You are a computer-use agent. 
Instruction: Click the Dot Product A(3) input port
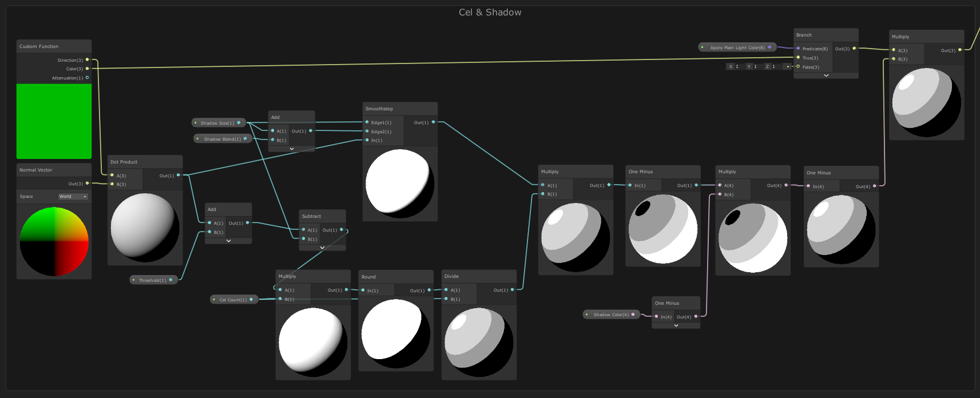pos(112,176)
